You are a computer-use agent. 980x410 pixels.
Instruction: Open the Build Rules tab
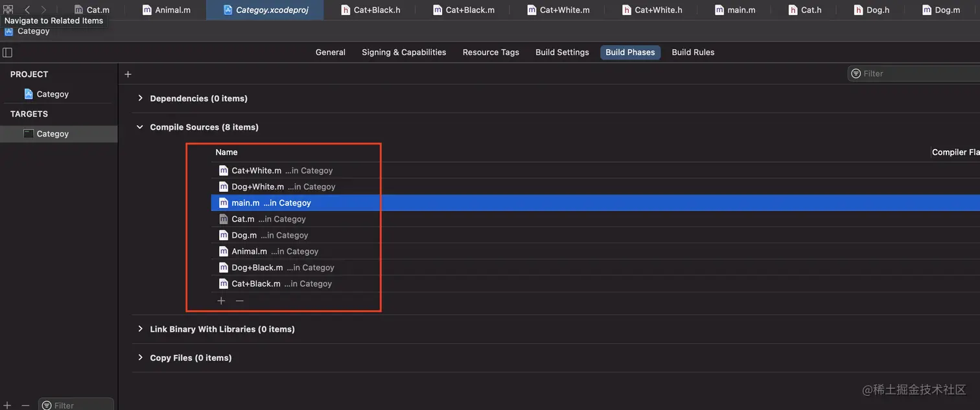pos(693,52)
